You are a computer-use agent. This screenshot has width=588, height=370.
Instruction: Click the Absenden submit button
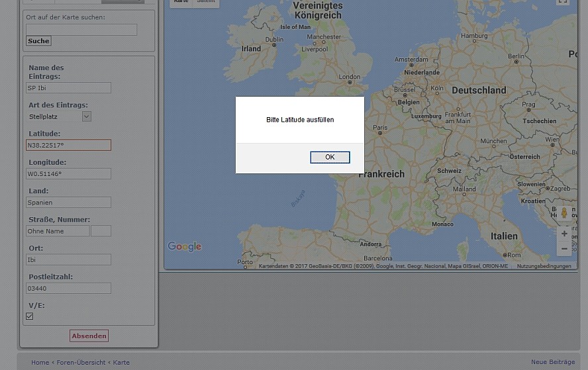pos(89,336)
